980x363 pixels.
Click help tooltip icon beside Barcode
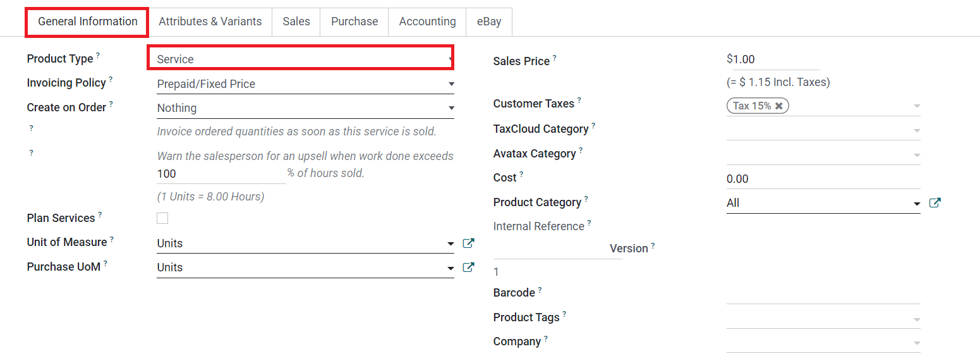(x=540, y=290)
